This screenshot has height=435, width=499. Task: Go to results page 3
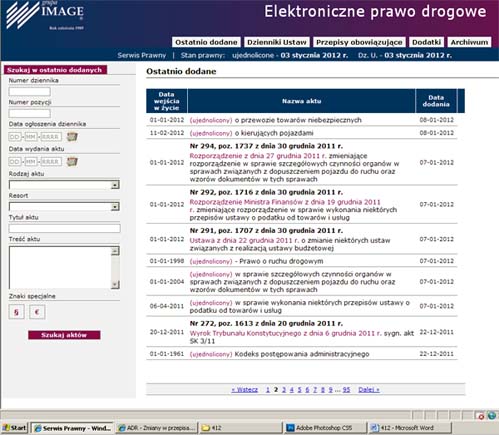click(x=284, y=390)
